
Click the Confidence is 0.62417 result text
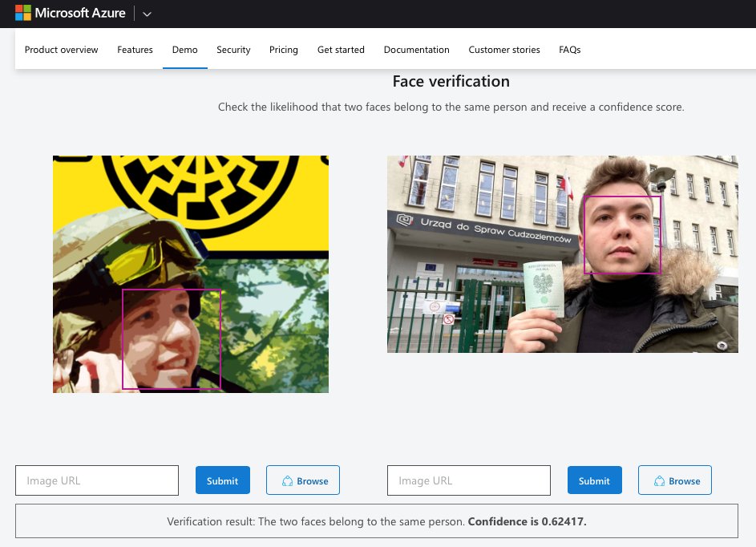pos(527,521)
